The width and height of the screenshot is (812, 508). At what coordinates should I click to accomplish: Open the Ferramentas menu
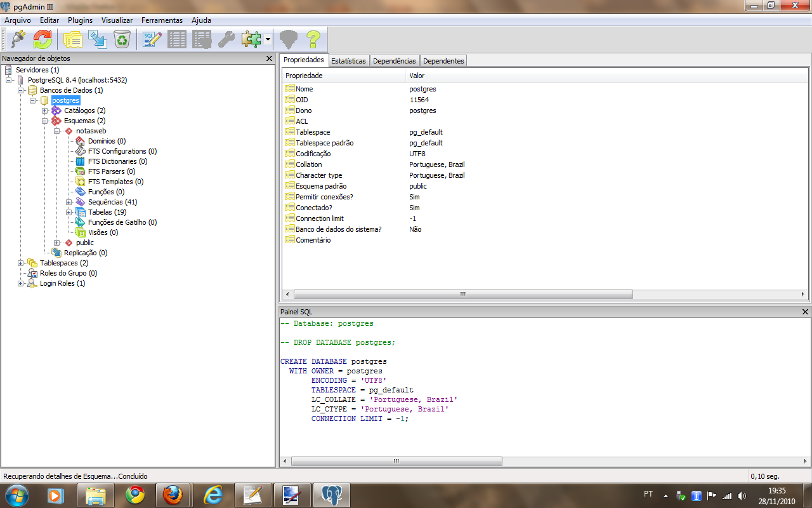[x=162, y=20]
